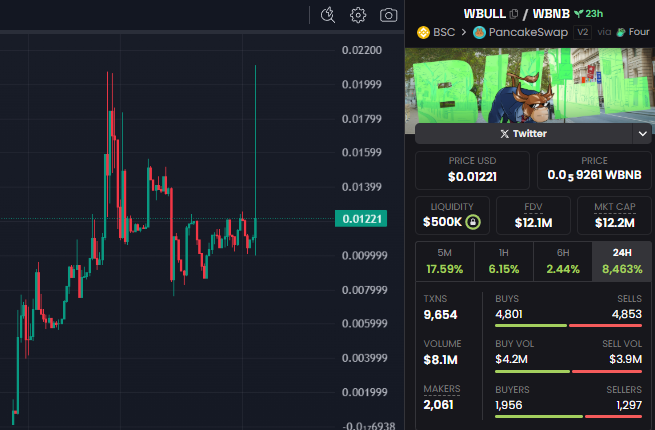Click the liquidity lock icon

473,221
